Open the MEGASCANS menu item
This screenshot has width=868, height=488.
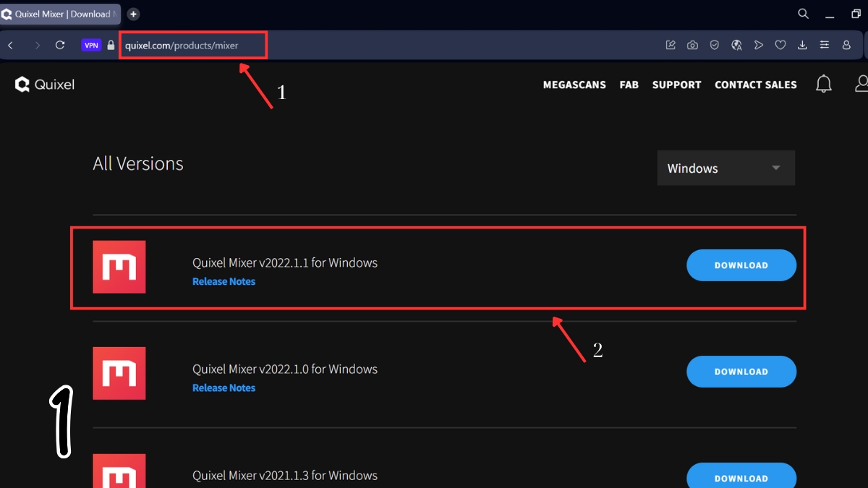point(574,85)
